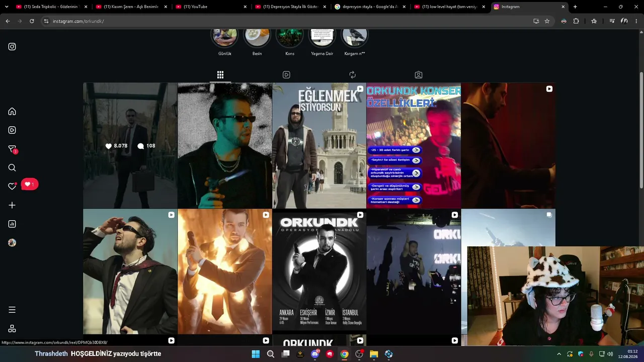Open the Windows Start menu
This screenshot has width=644, height=362.
[256, 354]
